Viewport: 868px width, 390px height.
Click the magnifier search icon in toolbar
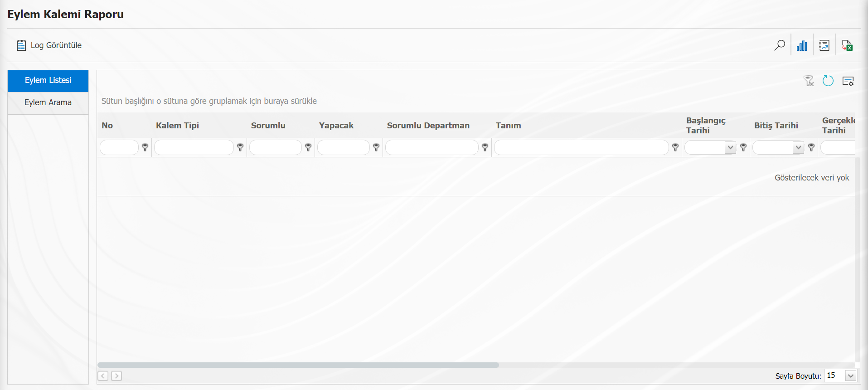(x=780, y=45)
